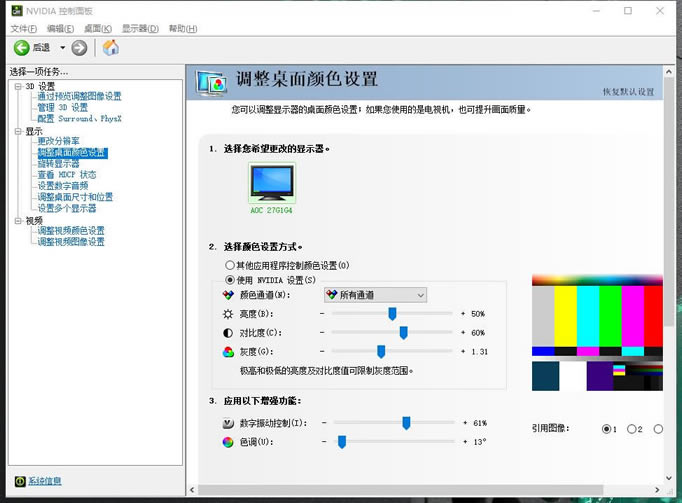This screenshot has height=503, width=682.
Task: Click the gray Forward arrow icon
Action: (x=79, y=48)
